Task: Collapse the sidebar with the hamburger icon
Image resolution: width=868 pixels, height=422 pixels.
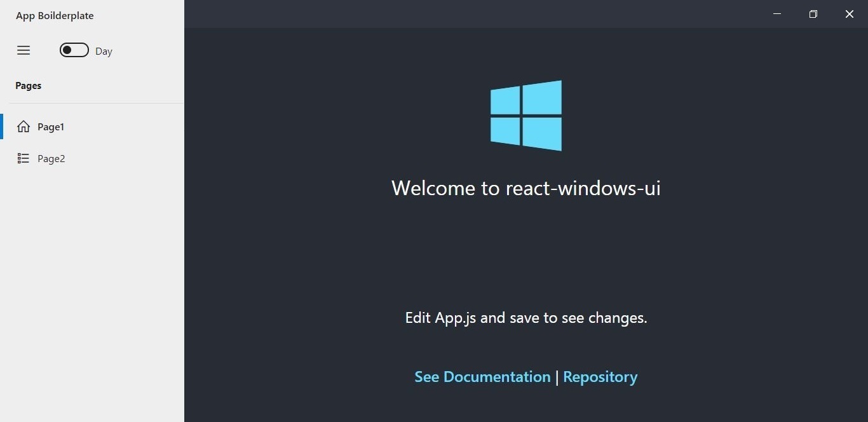Action: point(24,50)
